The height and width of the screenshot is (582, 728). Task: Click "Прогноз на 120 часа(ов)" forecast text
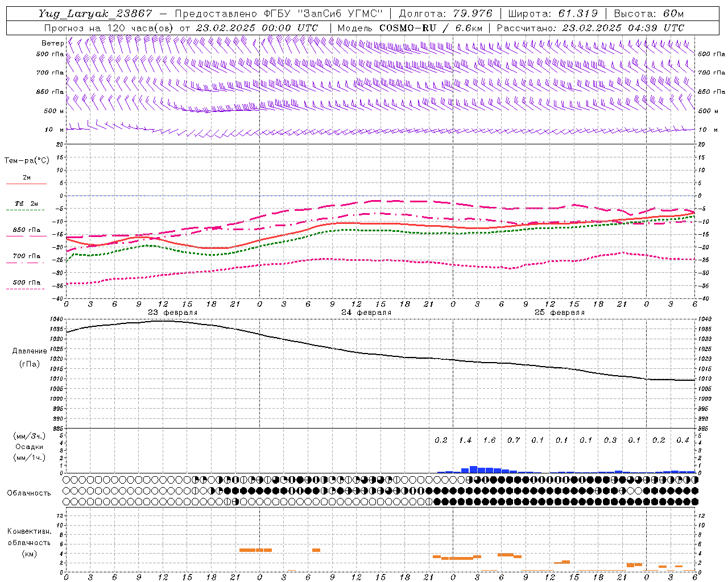click(x=109, y=28)
